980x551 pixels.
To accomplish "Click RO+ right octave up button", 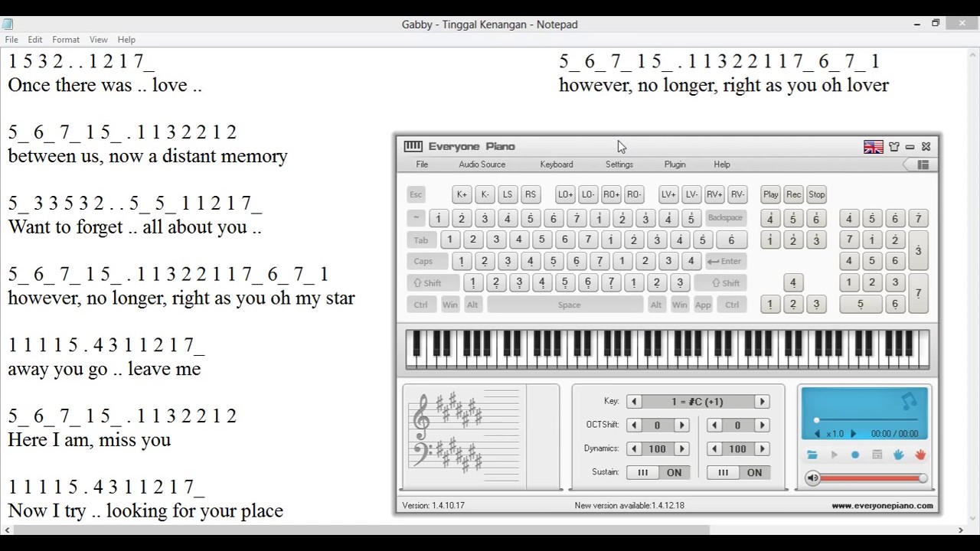I will 611,194.
